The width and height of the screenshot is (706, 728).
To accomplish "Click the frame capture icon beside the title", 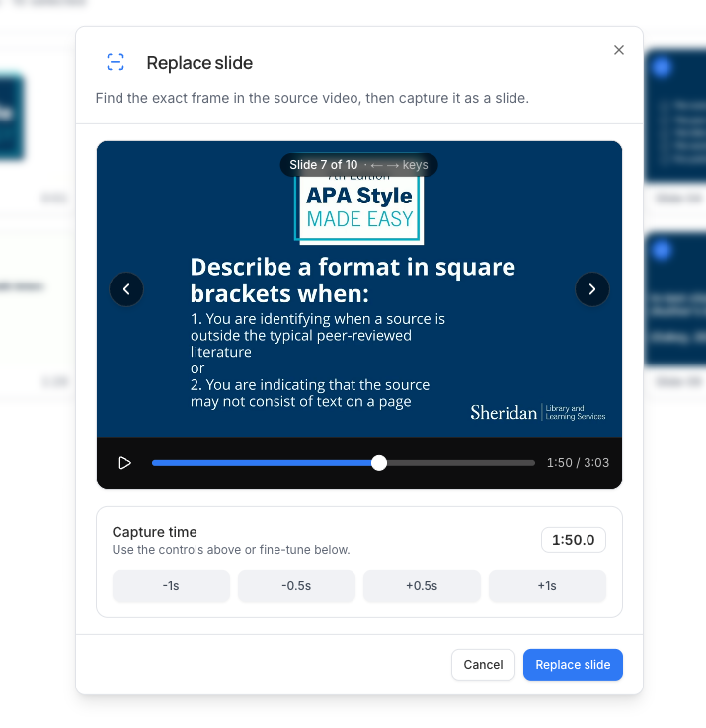I will pyautogui.click(x=116, y=62).
